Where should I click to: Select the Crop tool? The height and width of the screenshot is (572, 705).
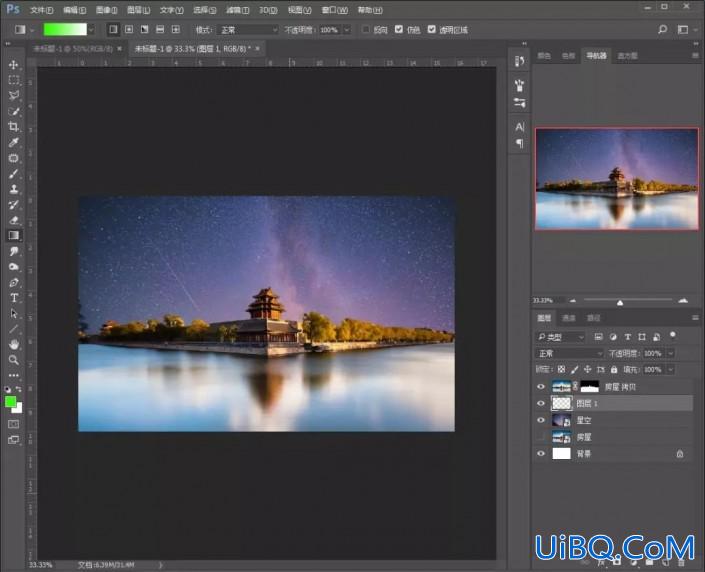13,127
